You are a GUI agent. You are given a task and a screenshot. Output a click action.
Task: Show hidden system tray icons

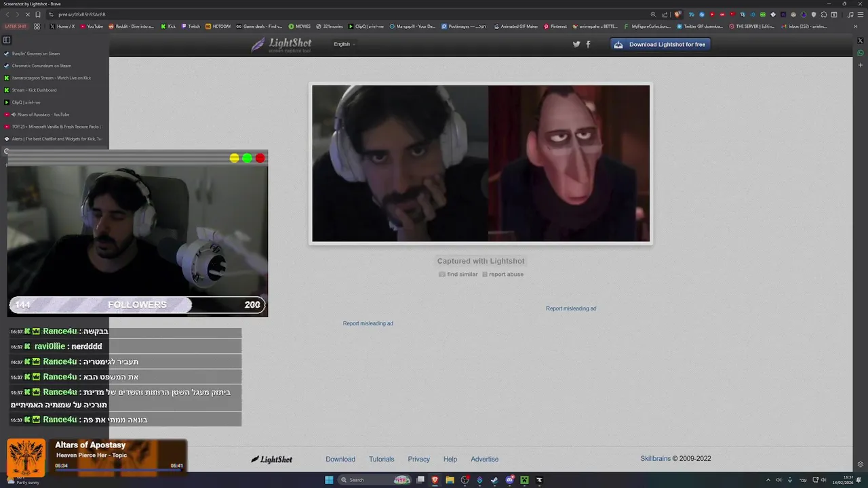pos(768,480)
